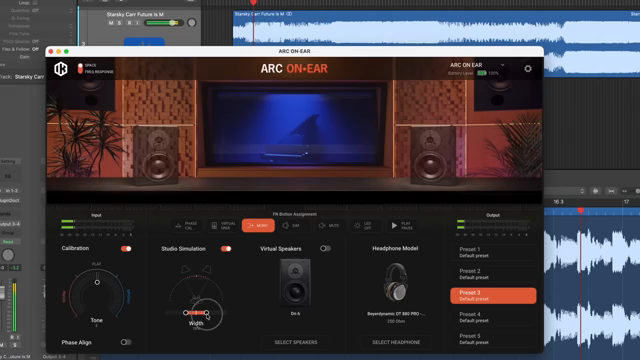Click the Starsky Carr track volume slider
Viewport: 640px width, 360px height.
click(x=164, y=23)
